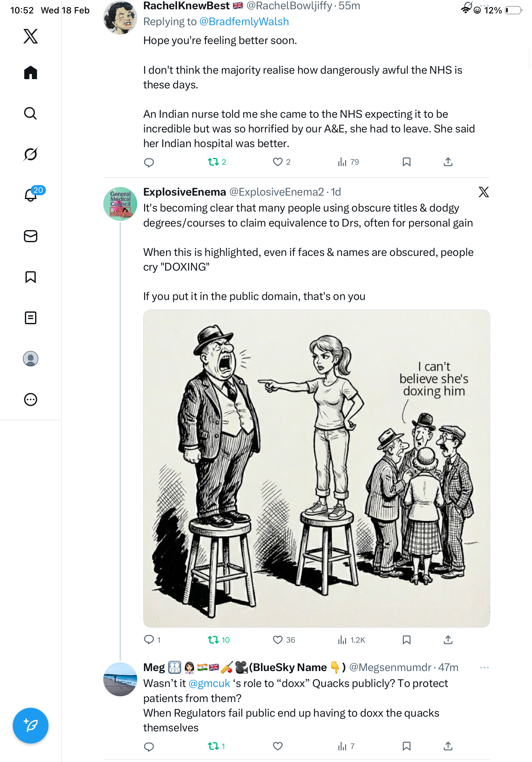The image size is (532, 762).
Task: Open the @gmcuk mention link
Action: click(209, 684)
